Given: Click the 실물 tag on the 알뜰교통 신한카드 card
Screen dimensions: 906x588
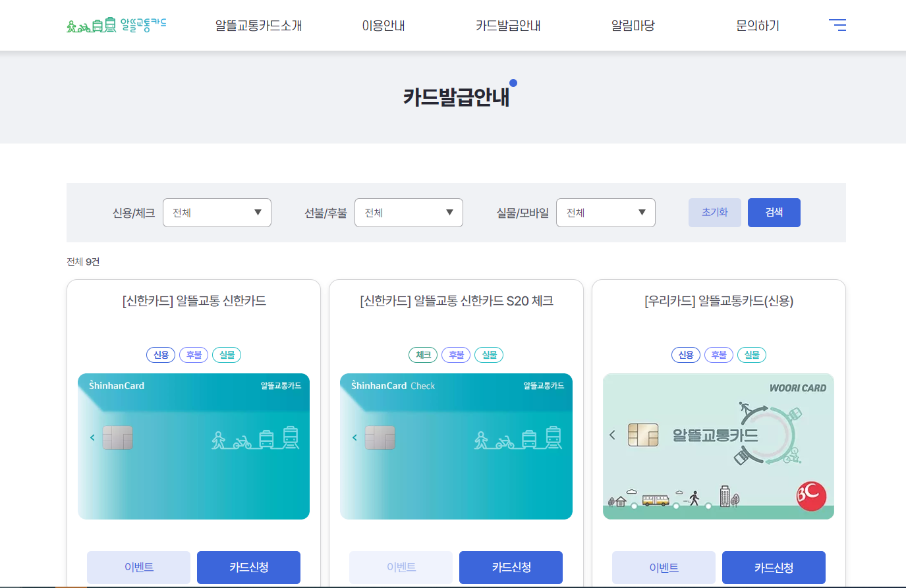Looking at the screenshot, I should 227,355.
